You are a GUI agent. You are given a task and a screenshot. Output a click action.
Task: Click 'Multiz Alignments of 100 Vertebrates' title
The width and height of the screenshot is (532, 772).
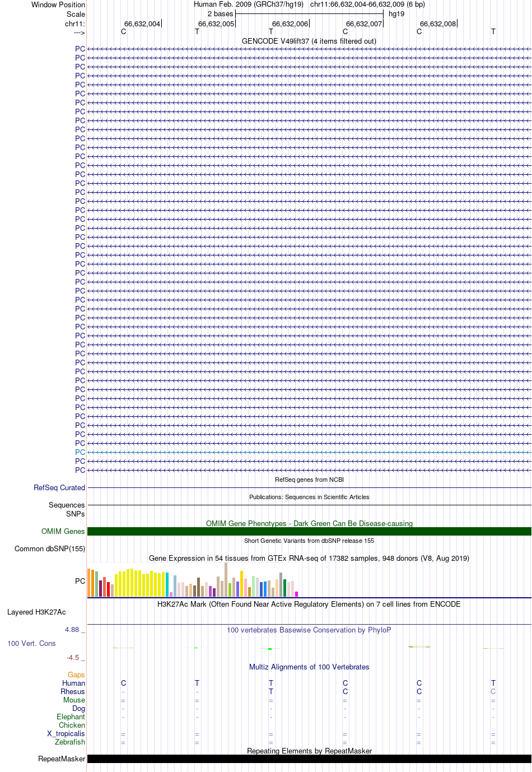309,667
